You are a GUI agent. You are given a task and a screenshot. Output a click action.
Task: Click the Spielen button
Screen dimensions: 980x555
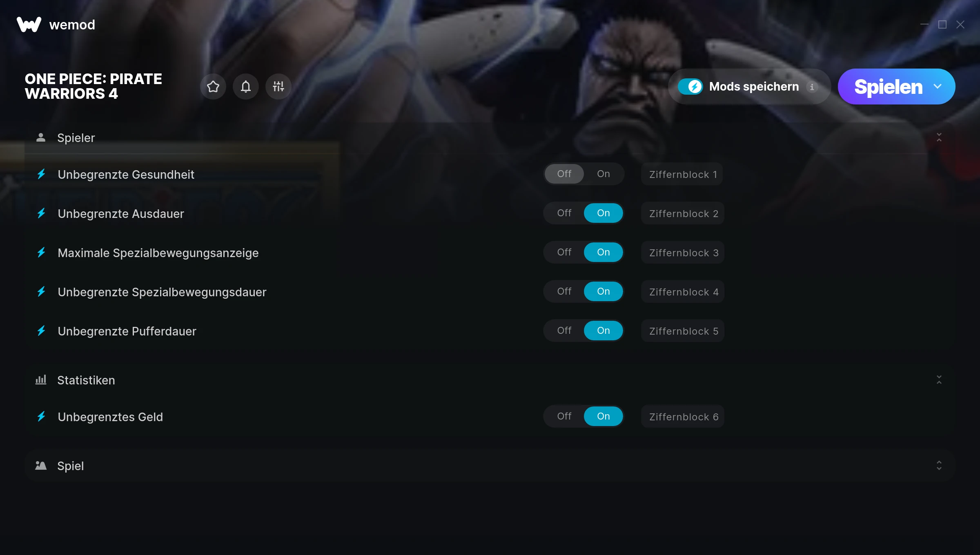click(x=888, y=87)
